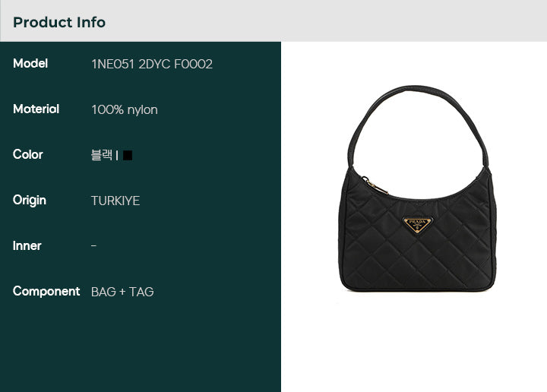This screenshot has height=392, width=547.
Task: Click the dash value beside Inner
Action: 93,246
